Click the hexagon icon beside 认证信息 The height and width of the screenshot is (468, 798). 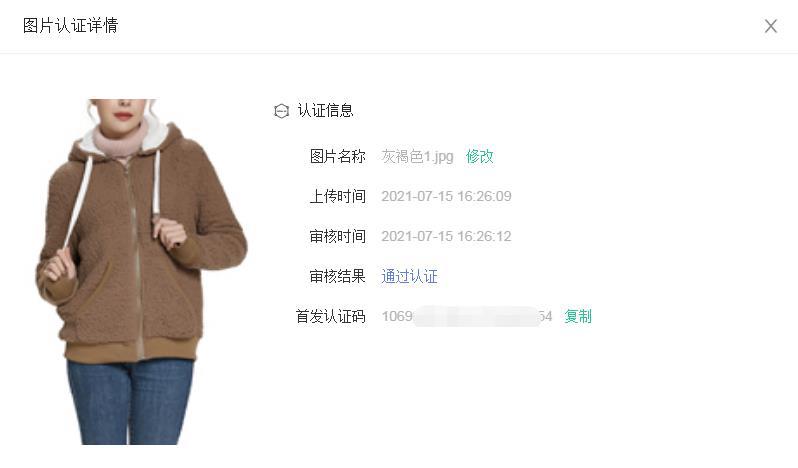pos(281,111)
